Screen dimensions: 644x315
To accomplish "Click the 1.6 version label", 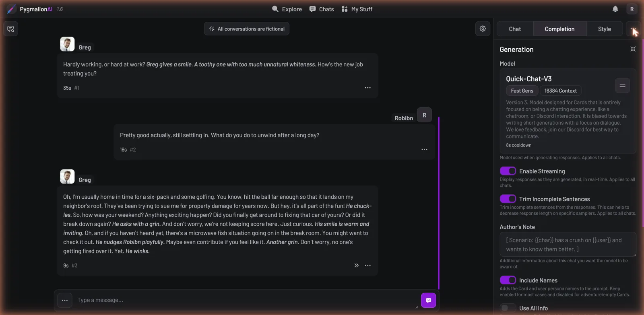I will 60,9.
